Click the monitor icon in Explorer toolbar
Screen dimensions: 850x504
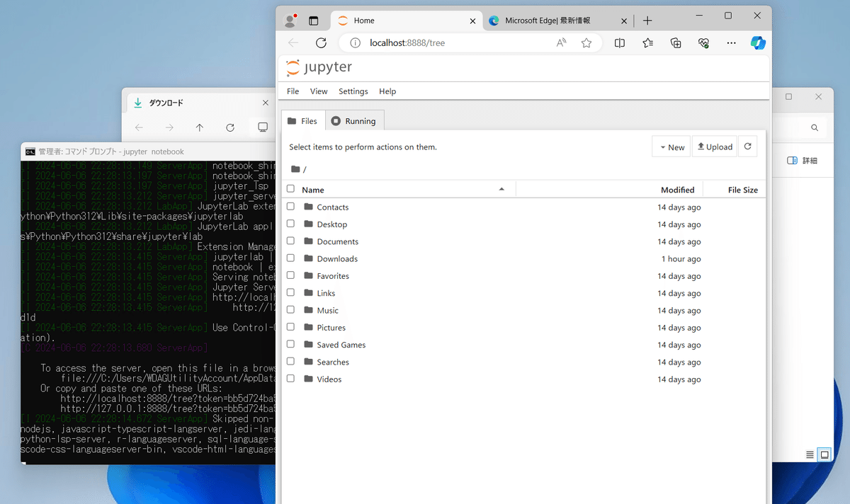pos(263,127)
